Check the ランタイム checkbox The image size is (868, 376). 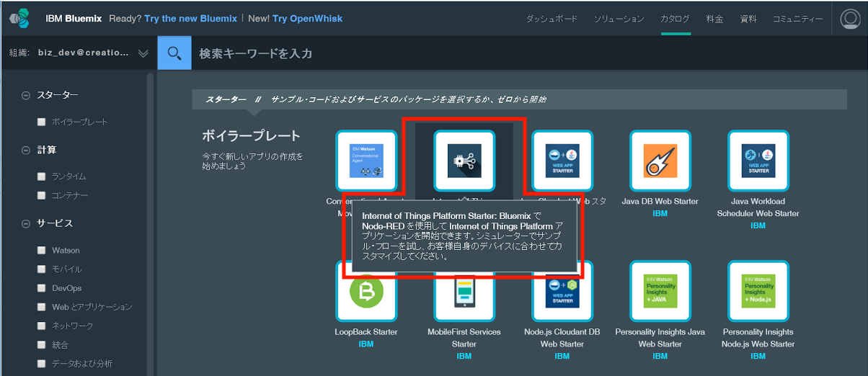(42, 176)
